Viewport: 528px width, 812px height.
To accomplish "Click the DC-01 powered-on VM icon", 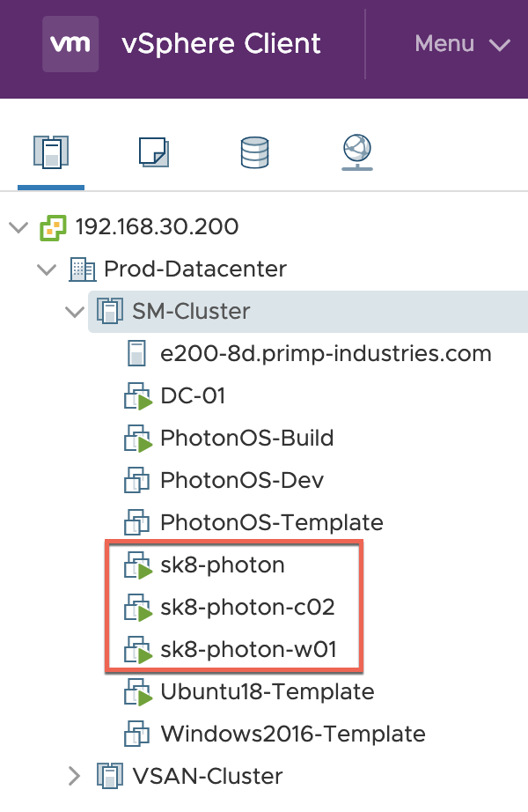I will [139, 397].
